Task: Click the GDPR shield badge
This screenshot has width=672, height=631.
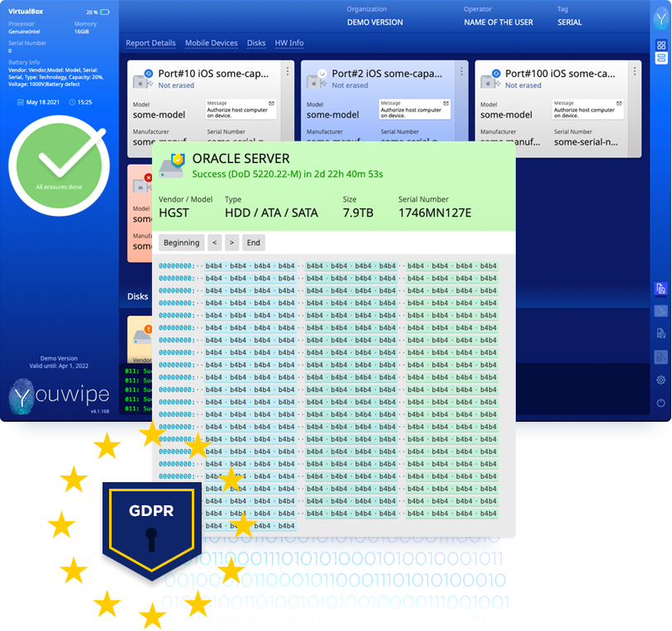Action: [152, 530]
